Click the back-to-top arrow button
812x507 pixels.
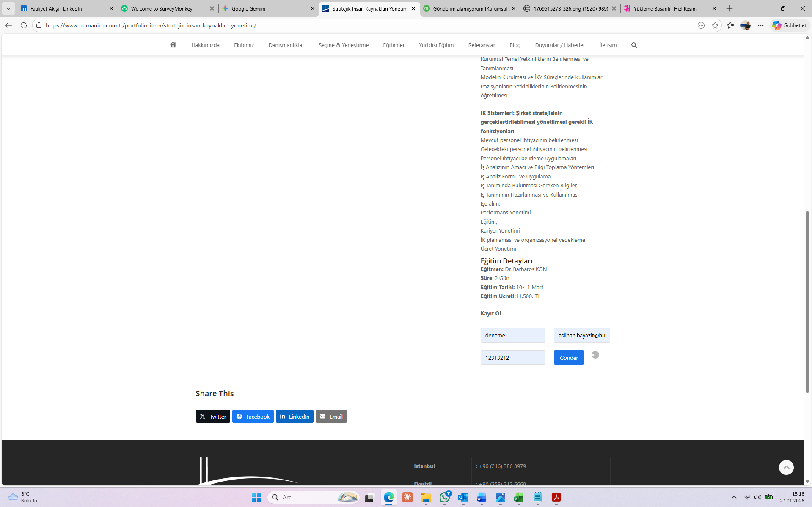(x=786, y=467)
